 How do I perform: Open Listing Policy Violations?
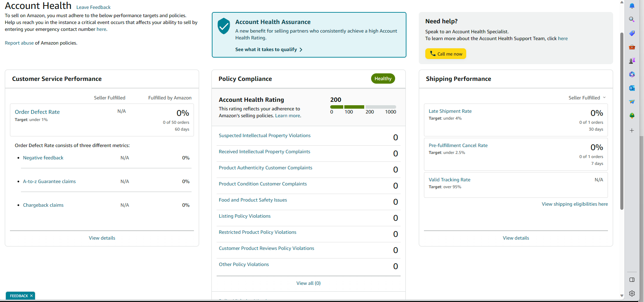tap(245, 216)
